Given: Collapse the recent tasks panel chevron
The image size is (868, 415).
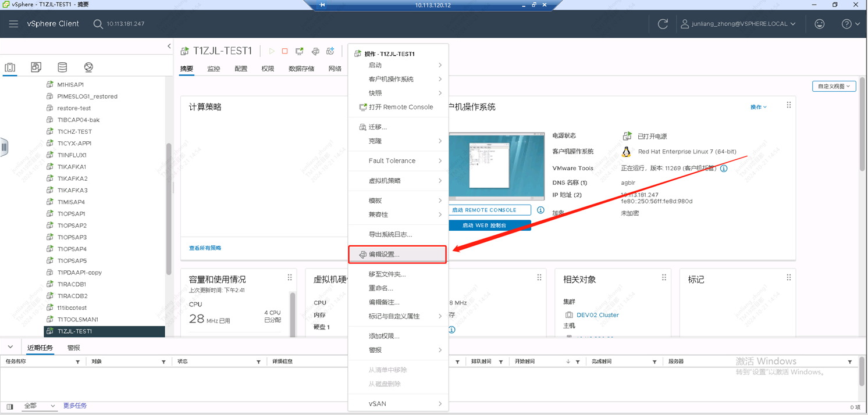Looking at the screenshot, I should 10,348.
